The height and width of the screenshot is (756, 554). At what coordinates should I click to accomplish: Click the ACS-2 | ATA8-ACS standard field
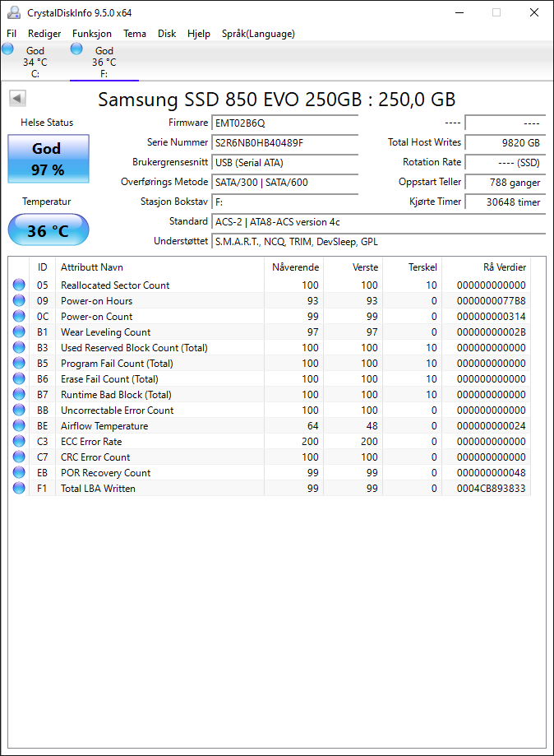pos(379,222)
